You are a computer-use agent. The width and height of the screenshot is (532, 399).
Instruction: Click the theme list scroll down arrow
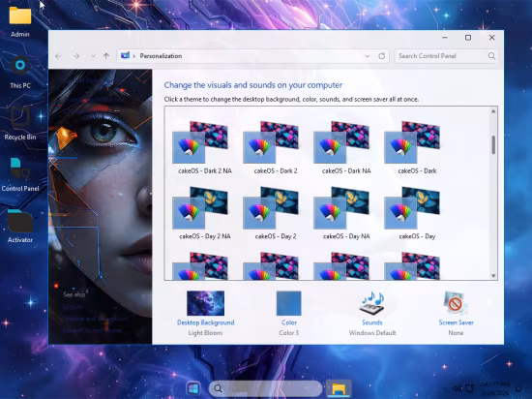point(493,276)
